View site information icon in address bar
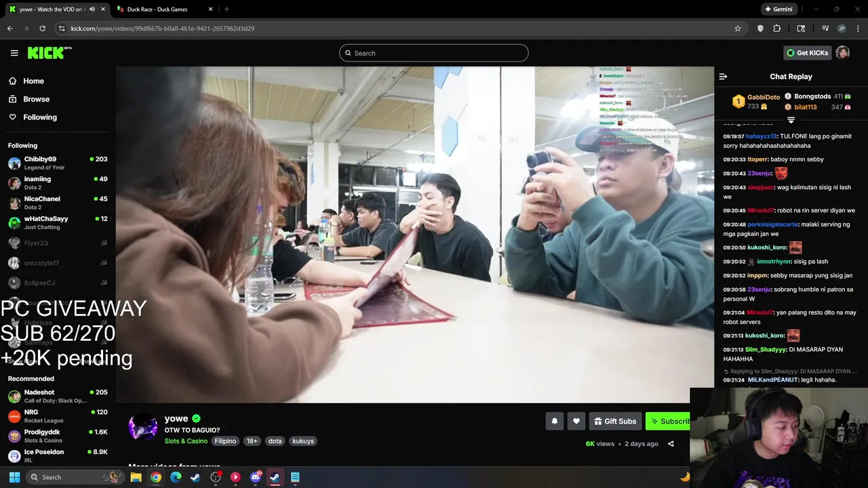 click(62, 28)
